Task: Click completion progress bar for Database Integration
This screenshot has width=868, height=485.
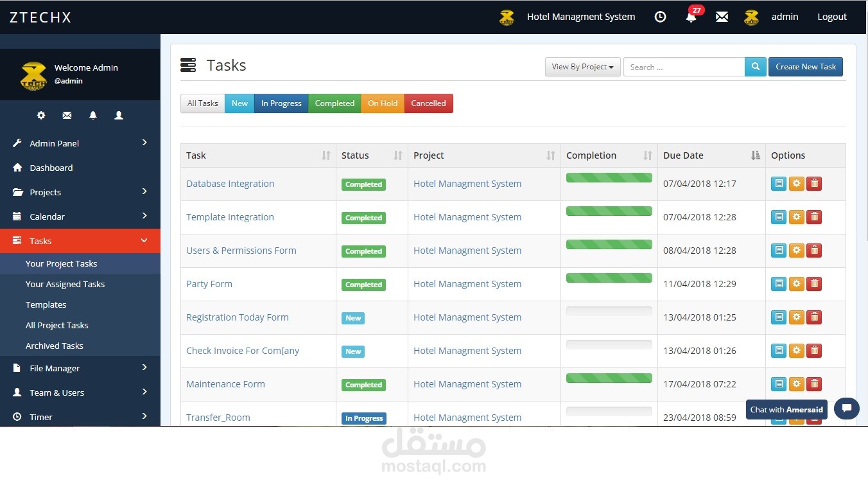Action: point(609,178)
